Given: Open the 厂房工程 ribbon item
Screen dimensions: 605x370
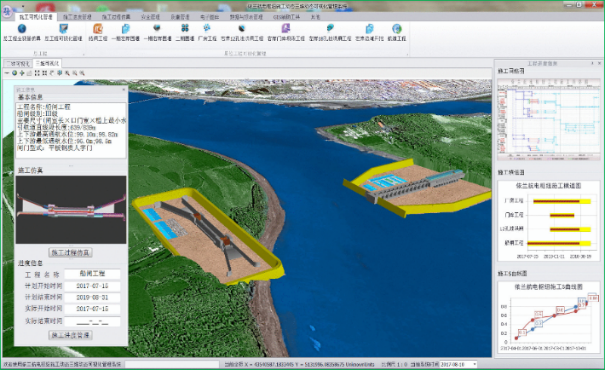Looking at the screenshot, I should [207, 32].
